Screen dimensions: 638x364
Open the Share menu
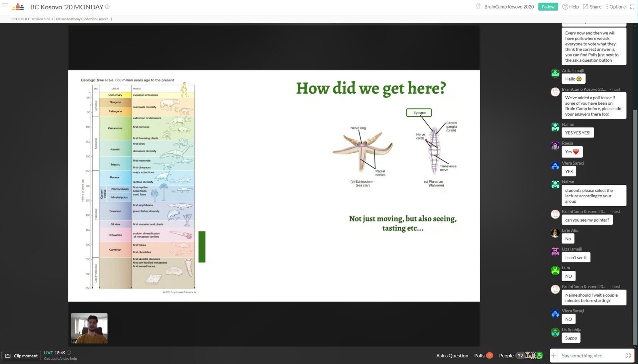click(x=592, y=7)
